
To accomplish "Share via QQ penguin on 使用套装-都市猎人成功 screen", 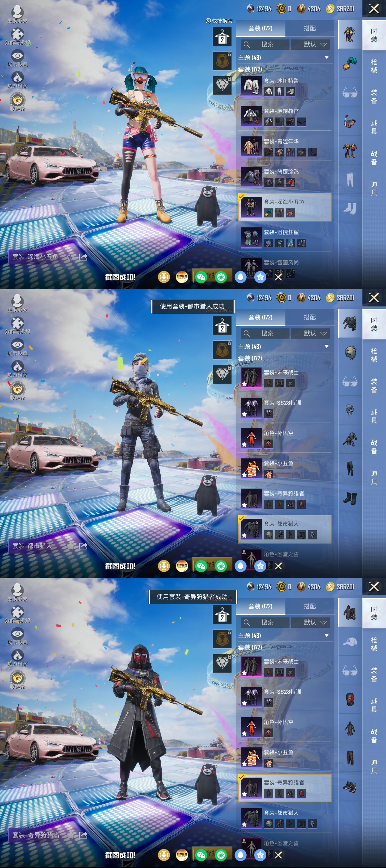I will 240,566.
